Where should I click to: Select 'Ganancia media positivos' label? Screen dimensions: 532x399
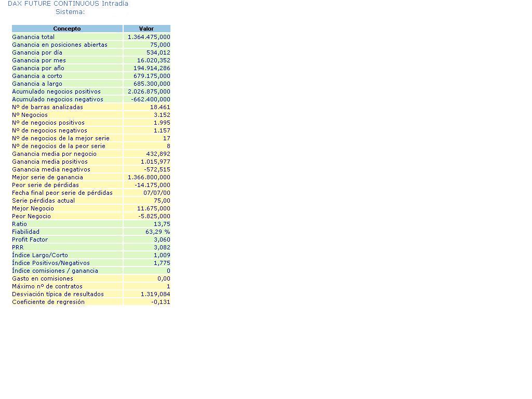click(x=50, y=162)
